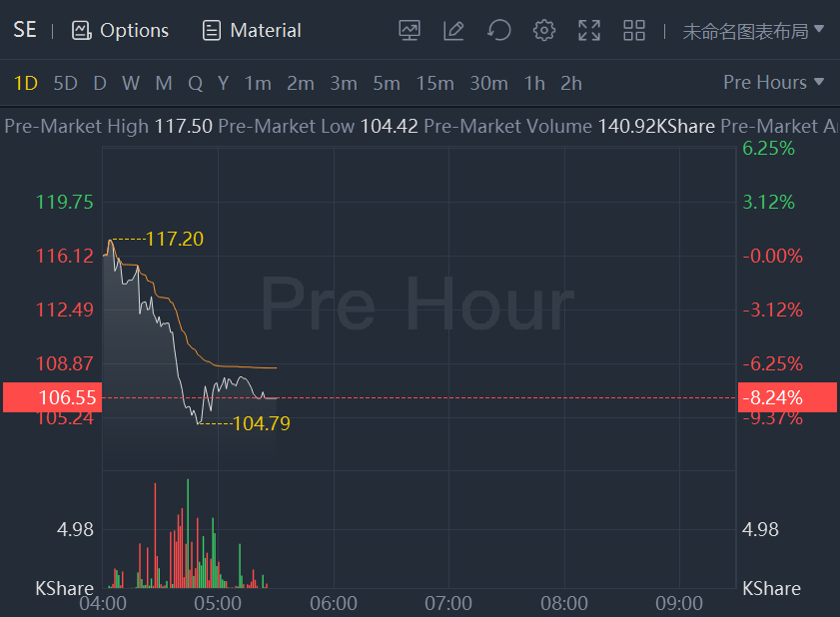Select the 2h interval

coord(571,83)
